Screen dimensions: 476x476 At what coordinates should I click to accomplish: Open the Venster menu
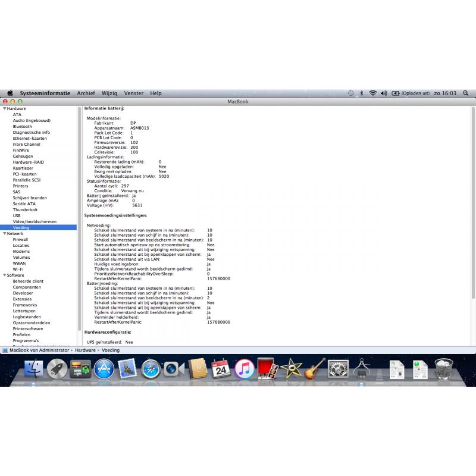point(133,93)
